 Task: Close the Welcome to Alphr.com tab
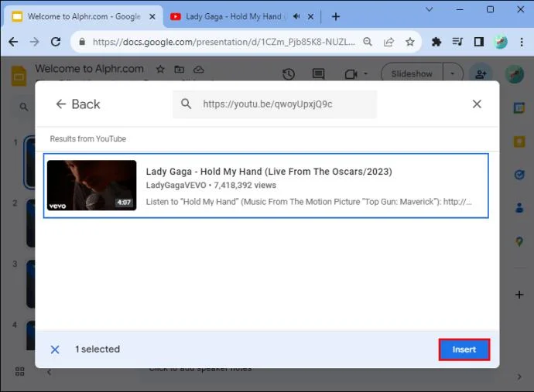(x=152, y=16)
